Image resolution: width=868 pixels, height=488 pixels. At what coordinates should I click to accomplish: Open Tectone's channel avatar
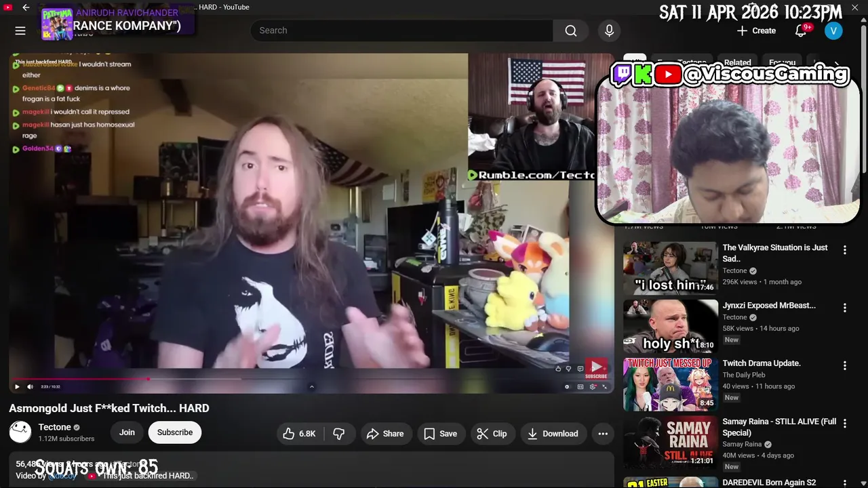20,432
